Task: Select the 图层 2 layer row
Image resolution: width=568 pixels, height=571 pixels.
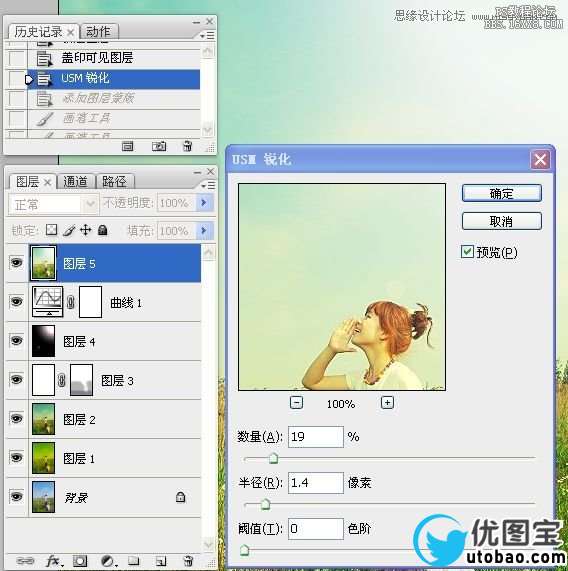Action: click(x=104, y=419)
